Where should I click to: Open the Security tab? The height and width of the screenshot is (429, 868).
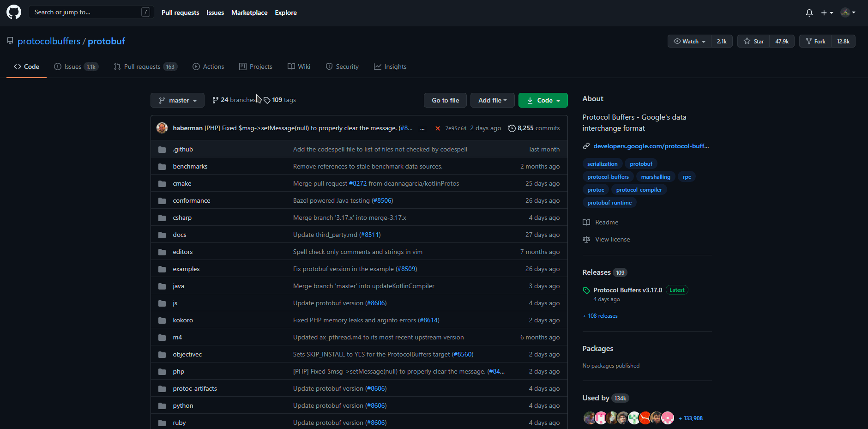(342, 66)
